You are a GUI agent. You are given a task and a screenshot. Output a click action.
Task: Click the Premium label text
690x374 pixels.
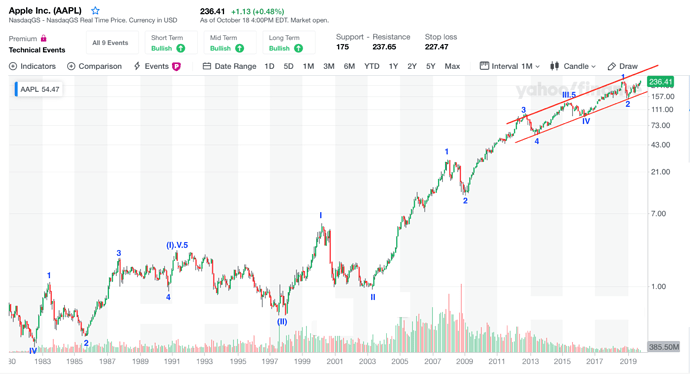[x=23, y=39]
